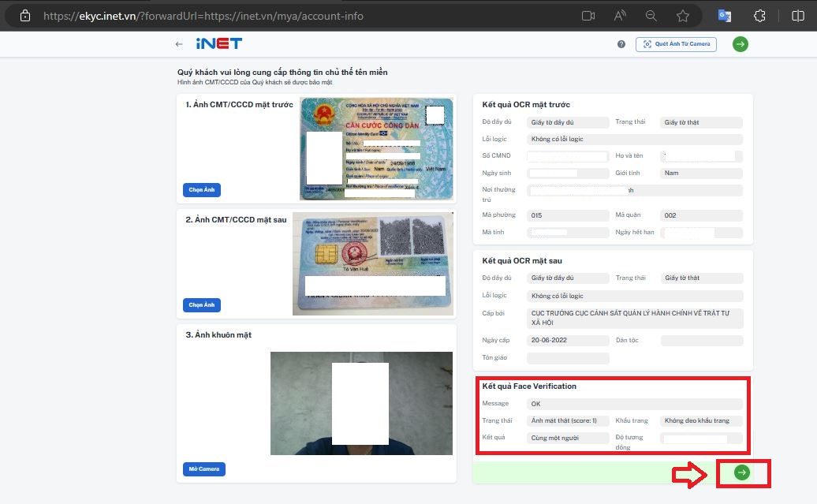
Task: Click the Độ tương đồng field
Action: pos(700,439)
